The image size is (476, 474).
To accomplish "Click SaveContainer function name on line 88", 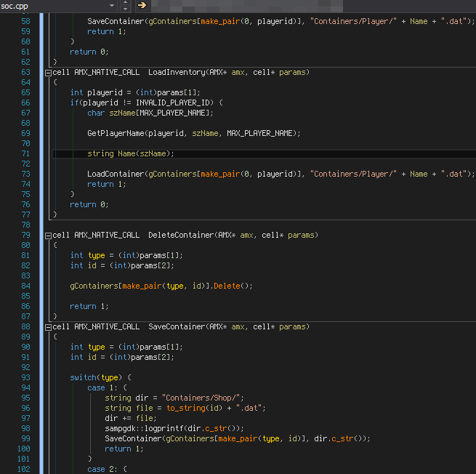I will (177, 326).
